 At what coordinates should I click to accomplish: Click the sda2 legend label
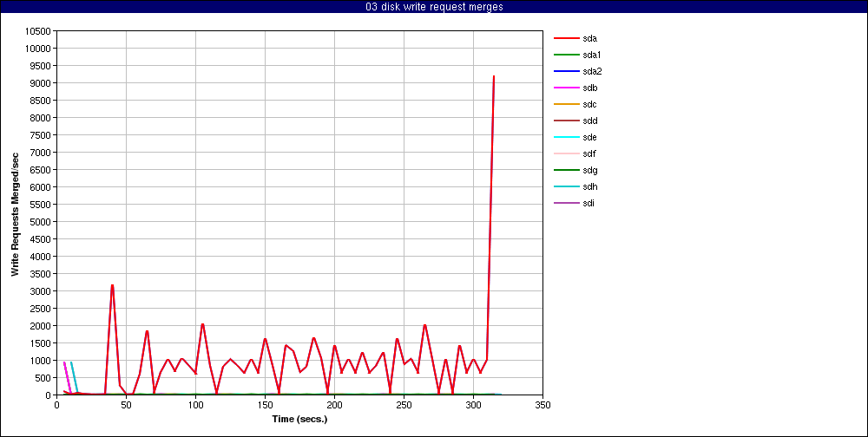592,71
